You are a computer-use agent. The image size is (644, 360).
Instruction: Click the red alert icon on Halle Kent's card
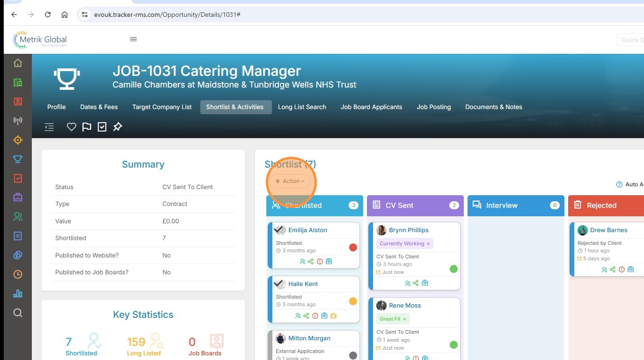315,316
